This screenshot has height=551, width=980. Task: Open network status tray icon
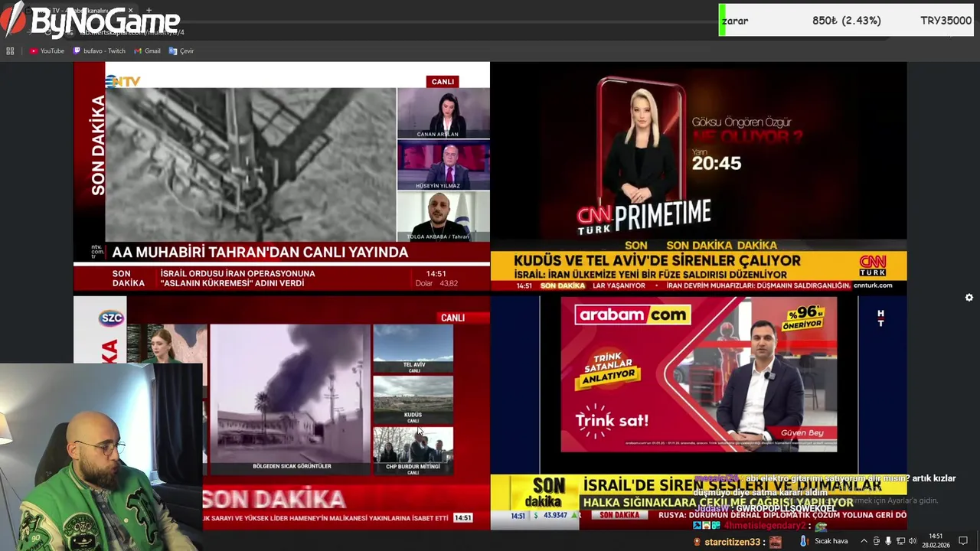900,541
